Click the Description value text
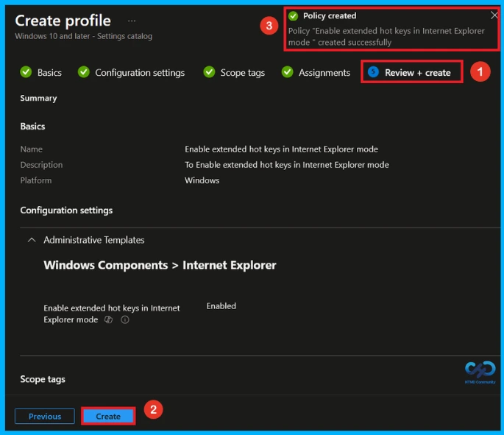 click(x=287, y=165)
